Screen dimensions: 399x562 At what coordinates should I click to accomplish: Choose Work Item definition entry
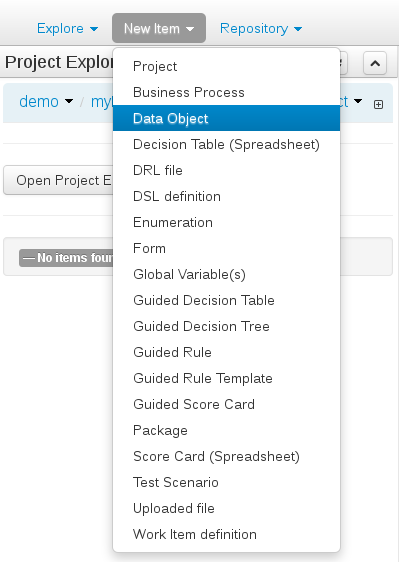[226, 534]
